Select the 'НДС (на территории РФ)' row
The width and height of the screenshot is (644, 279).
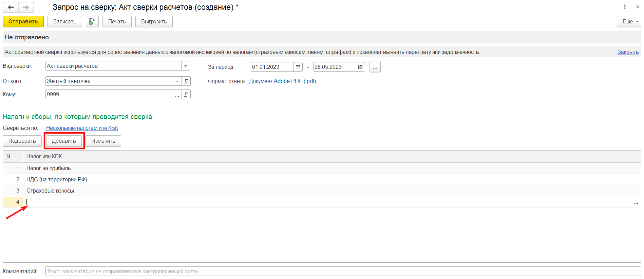[x=57, y=180]
